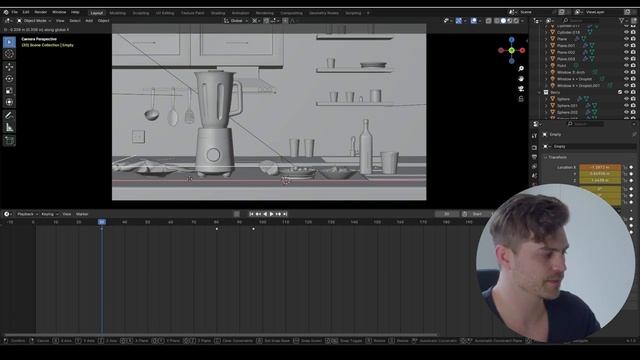Open the Playback dropdown in timeline
The width and height of the screenshot is (640, 360).
pos(27,214)
